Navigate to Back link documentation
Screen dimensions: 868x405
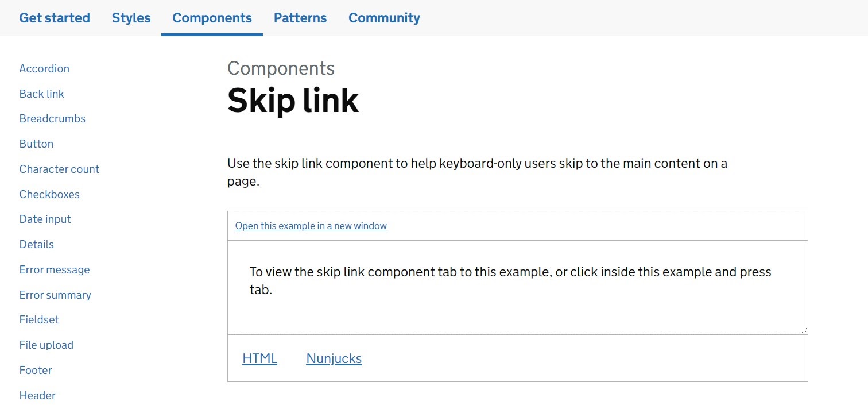41,94
